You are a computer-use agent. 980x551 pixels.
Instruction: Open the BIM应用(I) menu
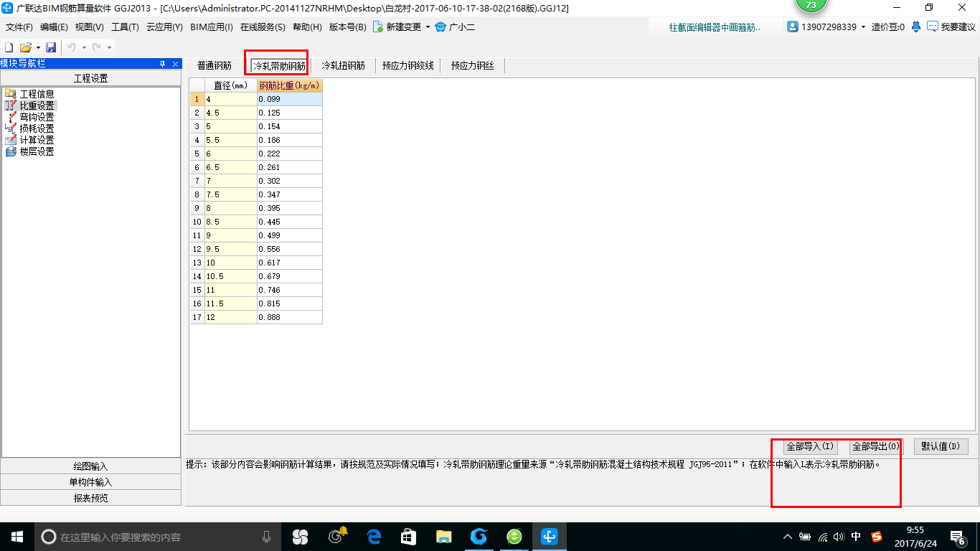coord(212,27)
